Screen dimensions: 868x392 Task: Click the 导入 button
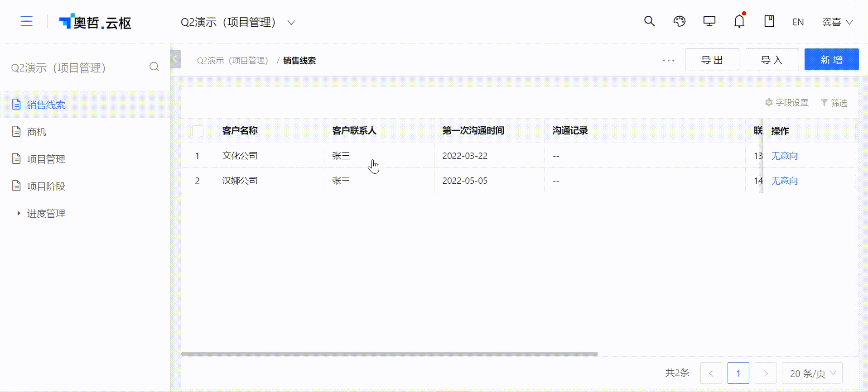click(x=772, y=60)
